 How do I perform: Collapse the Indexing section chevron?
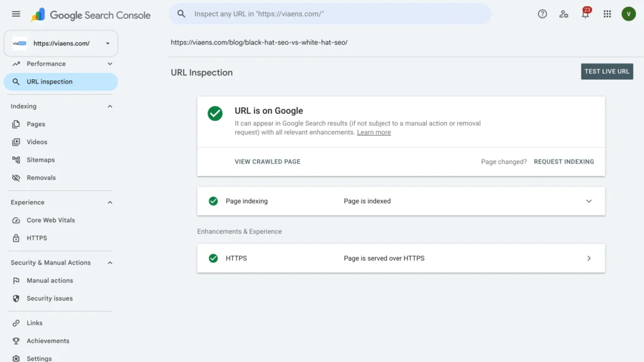pyautogui.click(x=109, y=106)
